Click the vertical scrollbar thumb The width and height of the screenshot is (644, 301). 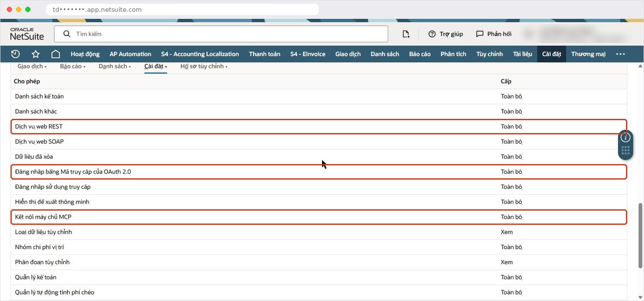[640, 235]
